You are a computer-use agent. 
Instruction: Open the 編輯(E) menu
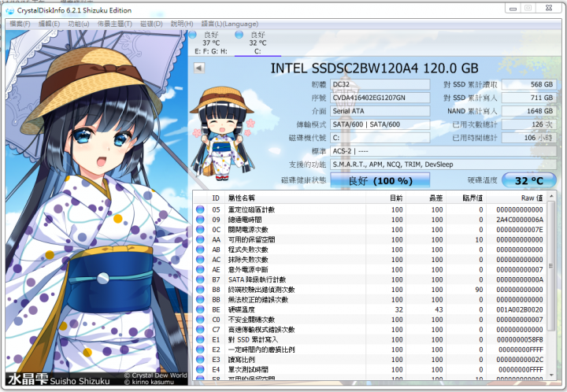49,24
